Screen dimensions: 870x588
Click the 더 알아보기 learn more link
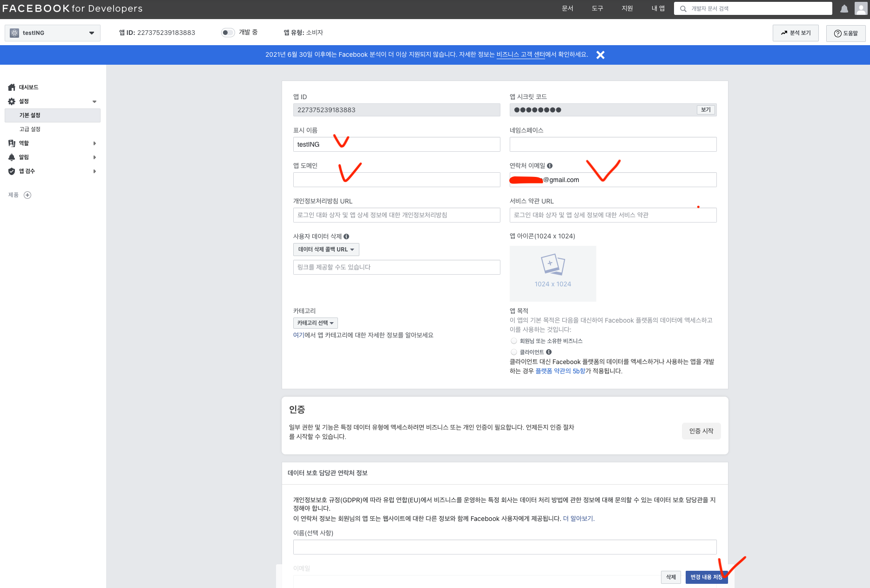pos(579,519)
